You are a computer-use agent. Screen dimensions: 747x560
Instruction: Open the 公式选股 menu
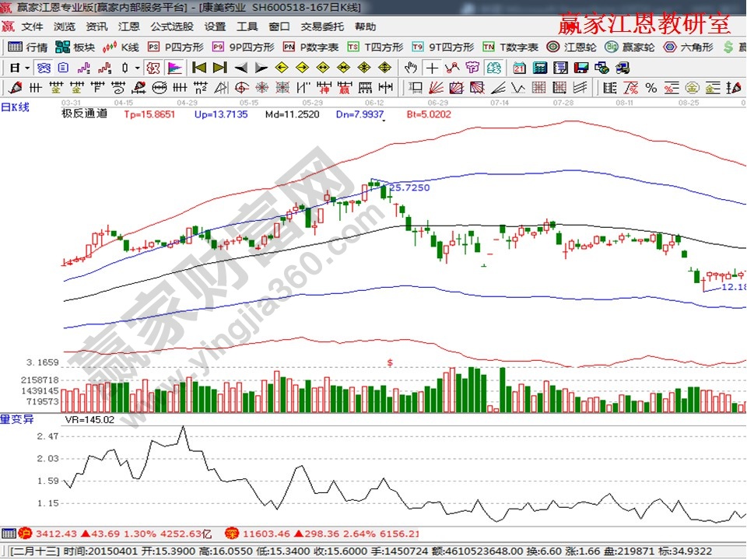tap(172, 26)
